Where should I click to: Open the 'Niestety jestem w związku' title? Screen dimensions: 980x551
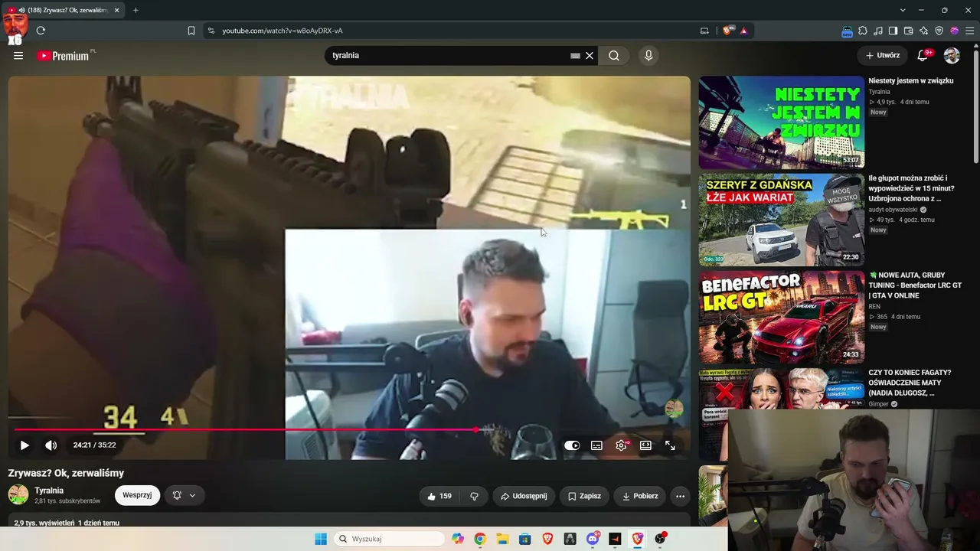click(x=911, y=80)
